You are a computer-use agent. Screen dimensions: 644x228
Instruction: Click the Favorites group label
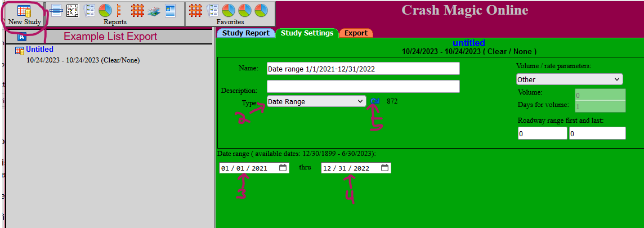pos(230,22)
